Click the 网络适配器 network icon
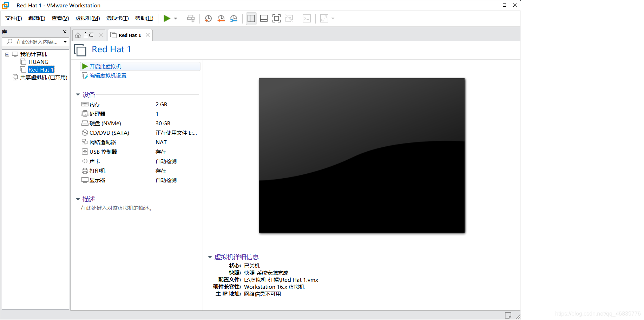This screenshot has height=320, width=644. (85, 142)
